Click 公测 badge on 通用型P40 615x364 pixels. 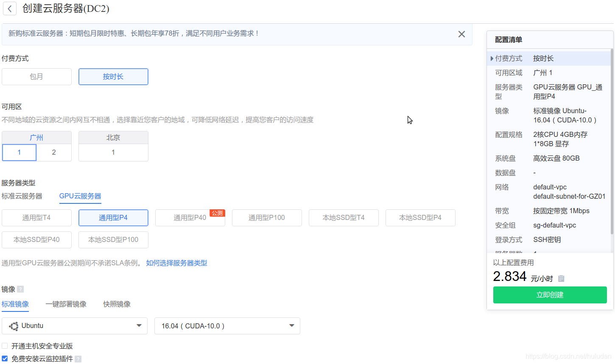click(217, 213)
